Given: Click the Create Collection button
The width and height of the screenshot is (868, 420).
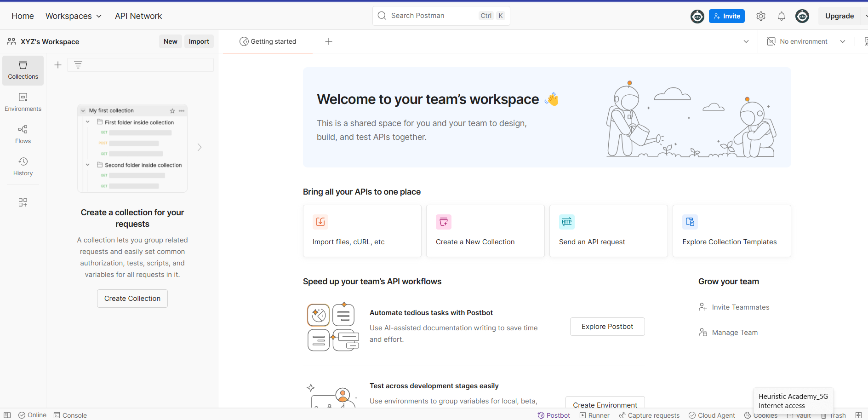Looking at the screenshot, I should pyautogui.click(x=132, y=299).
